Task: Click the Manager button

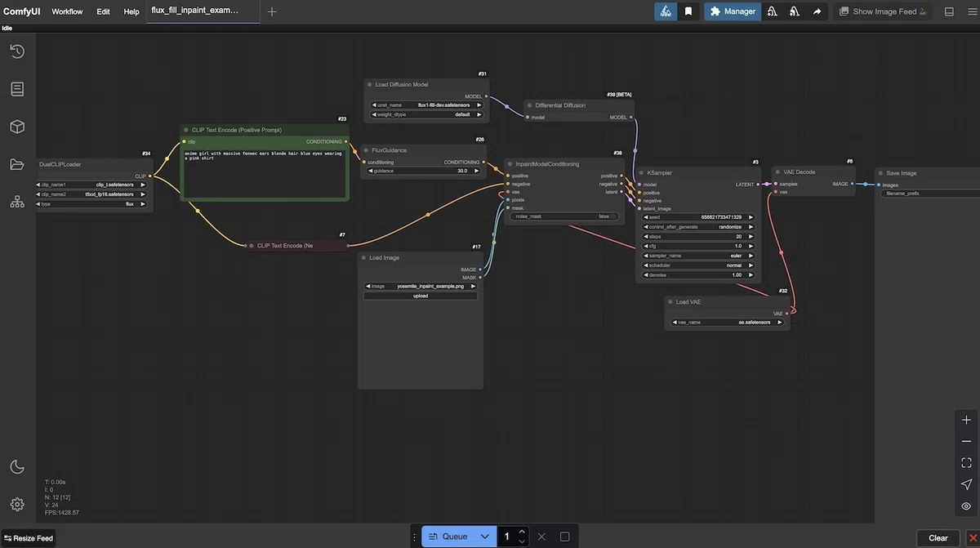Action: click(x=733, y=11)
